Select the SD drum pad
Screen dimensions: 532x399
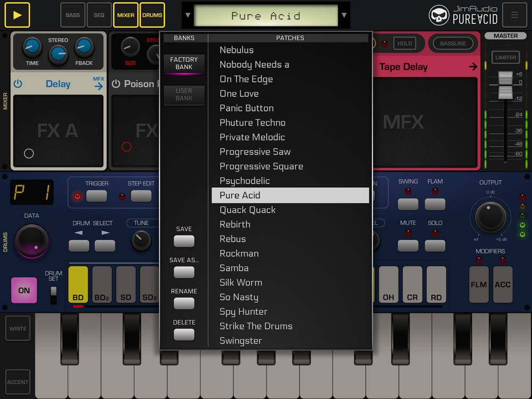coord(126,284)
